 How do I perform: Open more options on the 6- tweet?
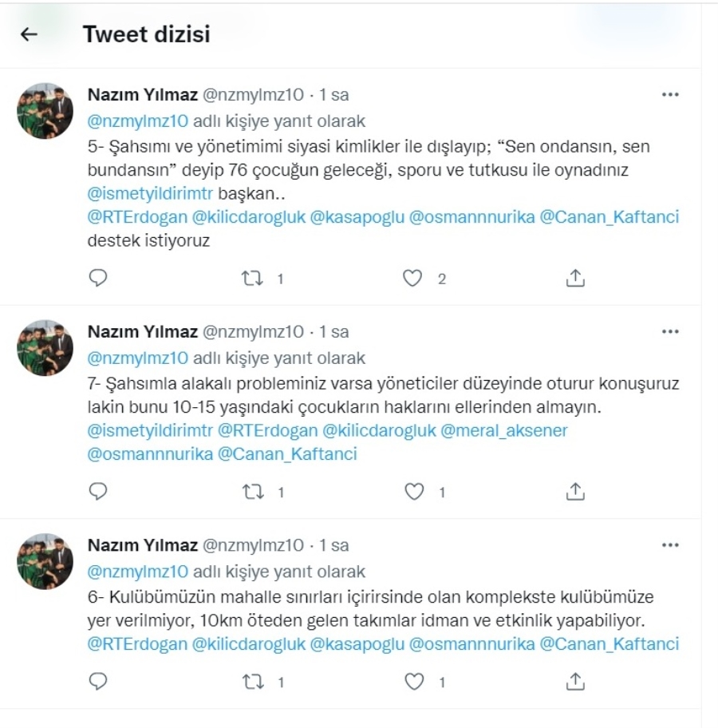670,545
